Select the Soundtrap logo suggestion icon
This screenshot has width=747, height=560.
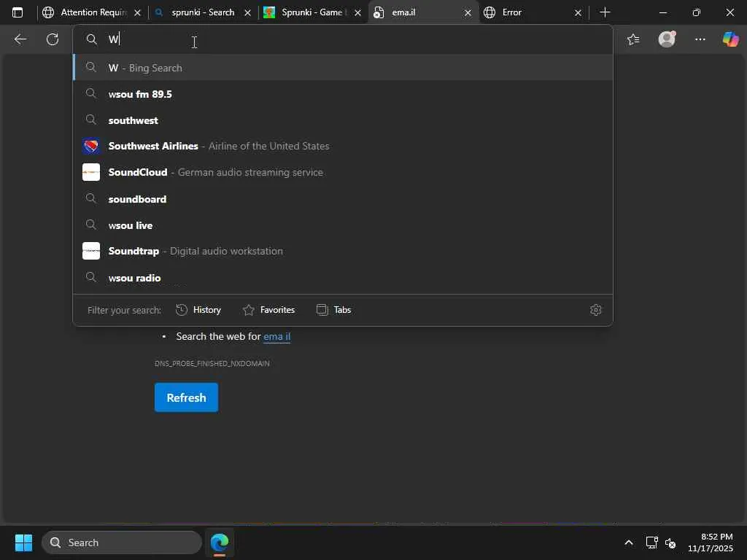pyautogui.click(x=91, y=251)
